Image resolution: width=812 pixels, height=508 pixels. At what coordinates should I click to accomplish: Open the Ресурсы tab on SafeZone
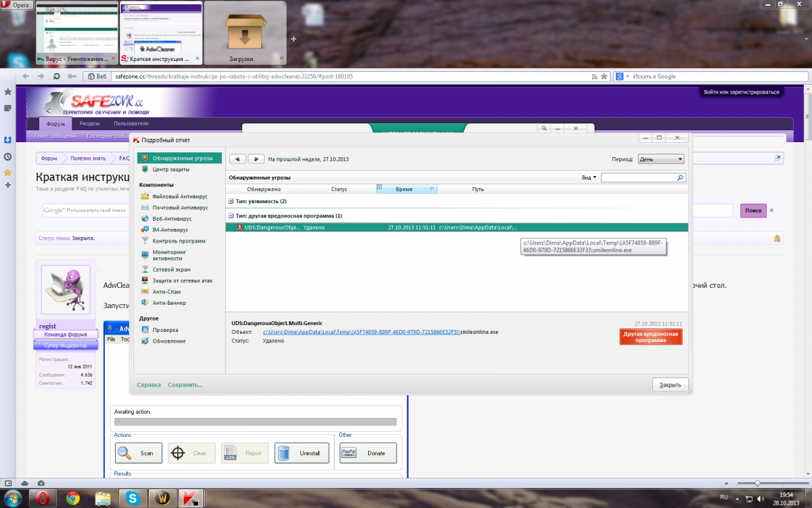(x=89, y=124)
